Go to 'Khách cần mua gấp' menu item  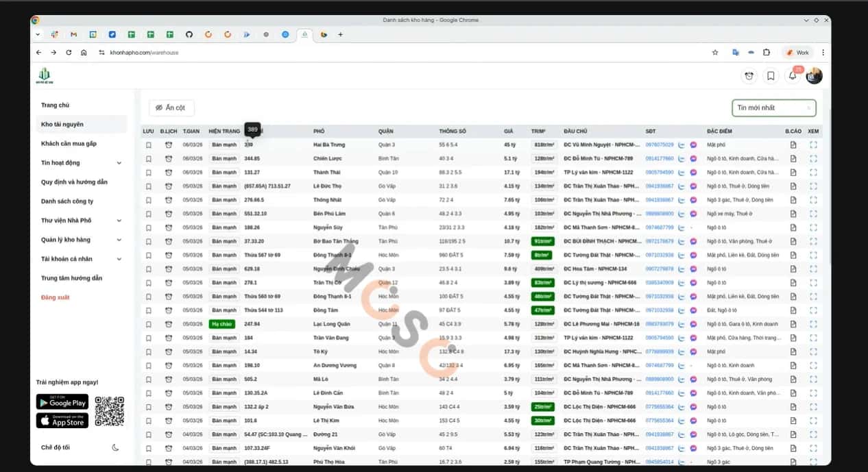coord(69,144)
